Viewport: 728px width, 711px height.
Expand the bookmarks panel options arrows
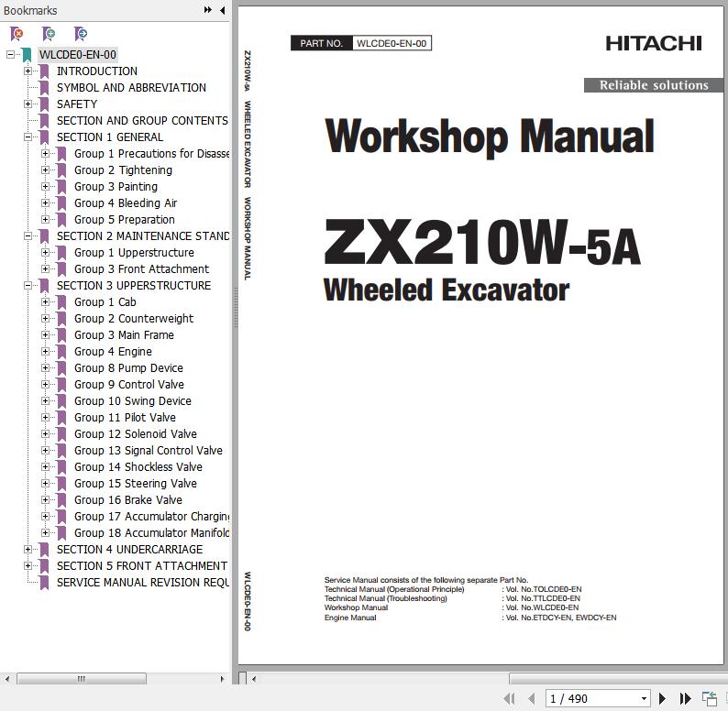coord(207,10)
